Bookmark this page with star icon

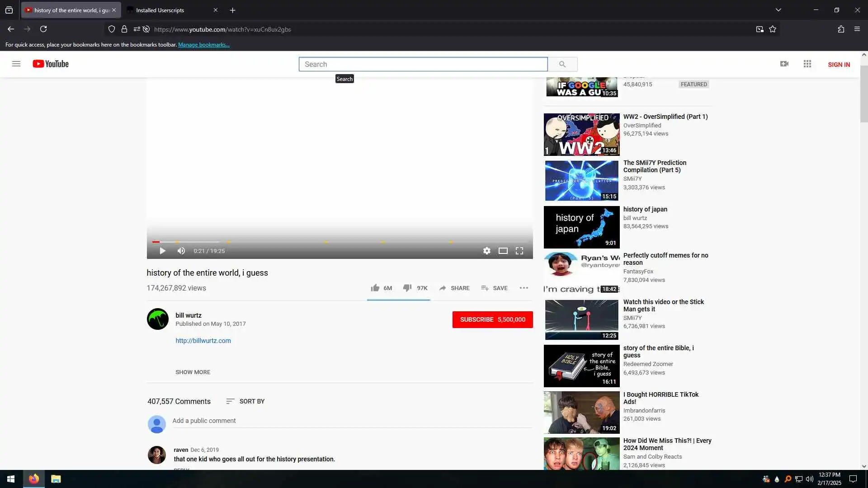pyautogui.click(x=773, y=29)
